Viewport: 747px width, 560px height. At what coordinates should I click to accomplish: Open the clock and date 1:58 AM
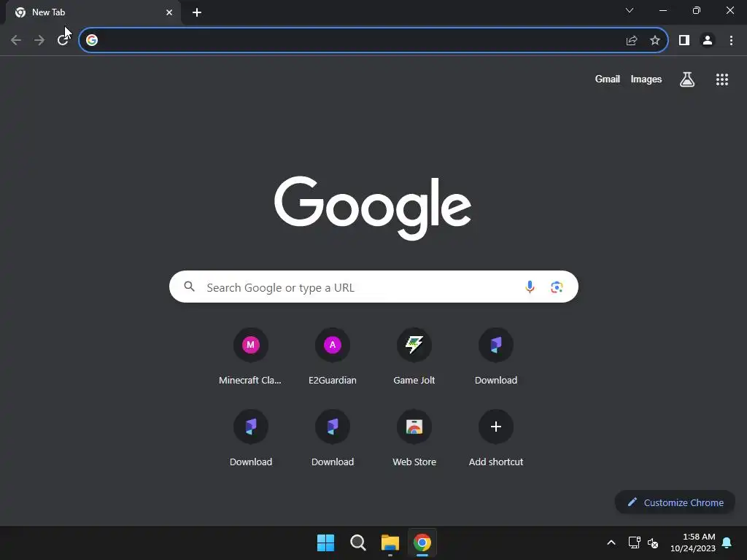(693, 542)
